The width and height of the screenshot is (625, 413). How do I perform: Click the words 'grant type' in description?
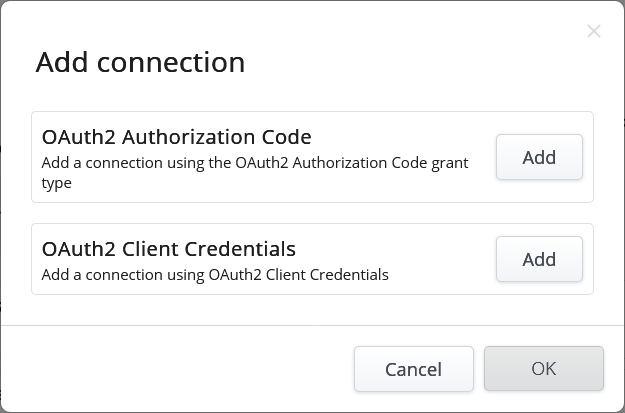click(450, 163)
